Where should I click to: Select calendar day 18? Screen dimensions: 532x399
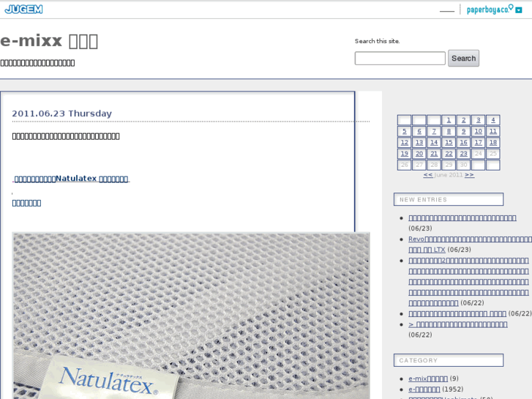(493, 142)
